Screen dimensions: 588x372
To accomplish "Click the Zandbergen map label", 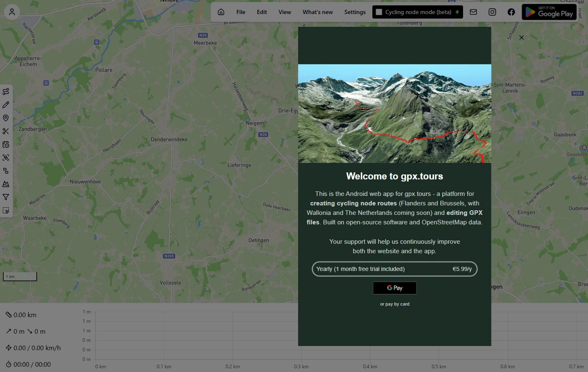I will (x=33, y=129).
